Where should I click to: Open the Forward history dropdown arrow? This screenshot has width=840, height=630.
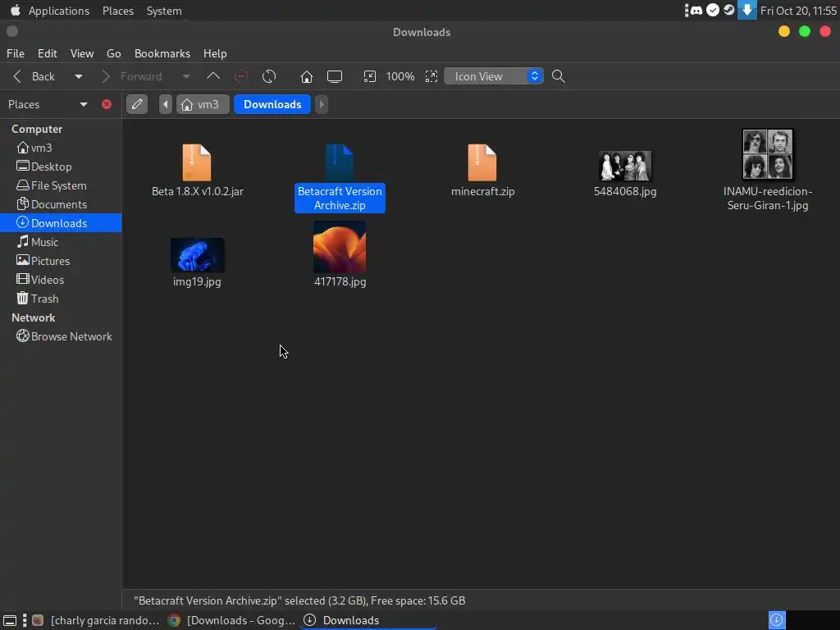click(x=186, y=76)
